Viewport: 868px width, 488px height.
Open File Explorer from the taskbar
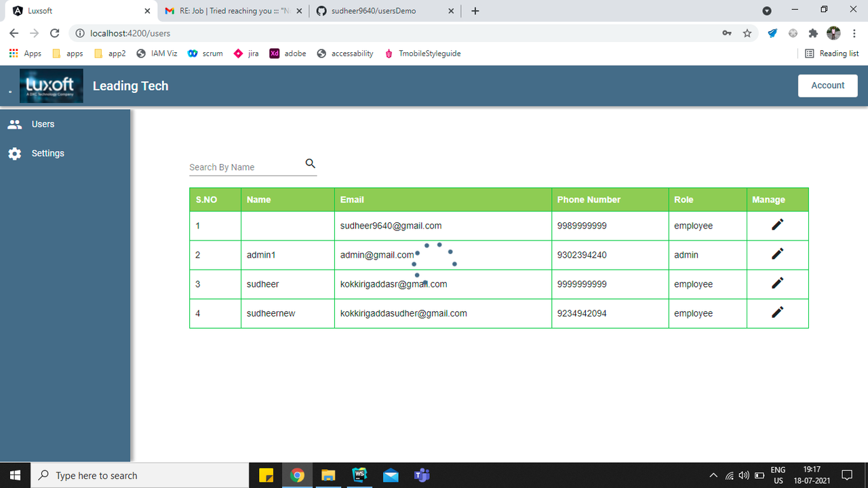click(x=328, y=475)
